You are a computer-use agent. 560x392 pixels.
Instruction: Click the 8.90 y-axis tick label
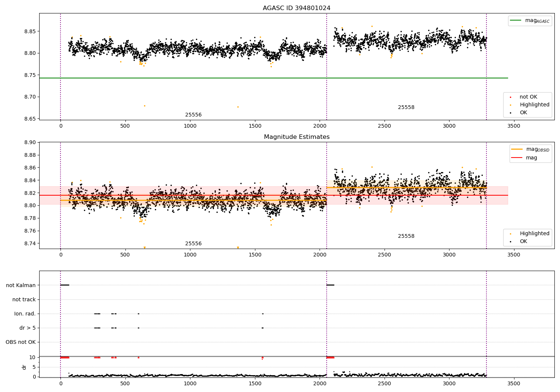click(30, 143)
